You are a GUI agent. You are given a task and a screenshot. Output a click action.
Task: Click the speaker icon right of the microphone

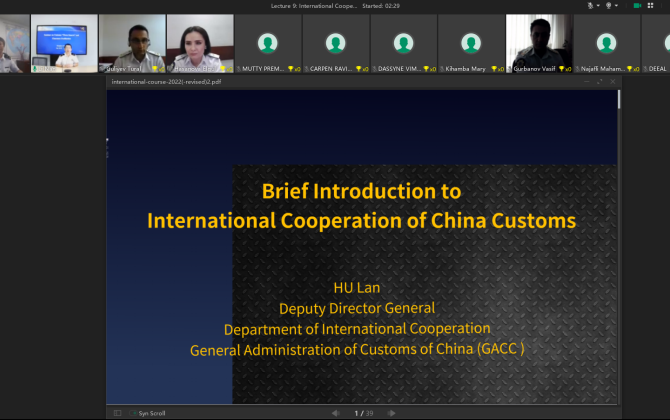[x=608, y=5]
